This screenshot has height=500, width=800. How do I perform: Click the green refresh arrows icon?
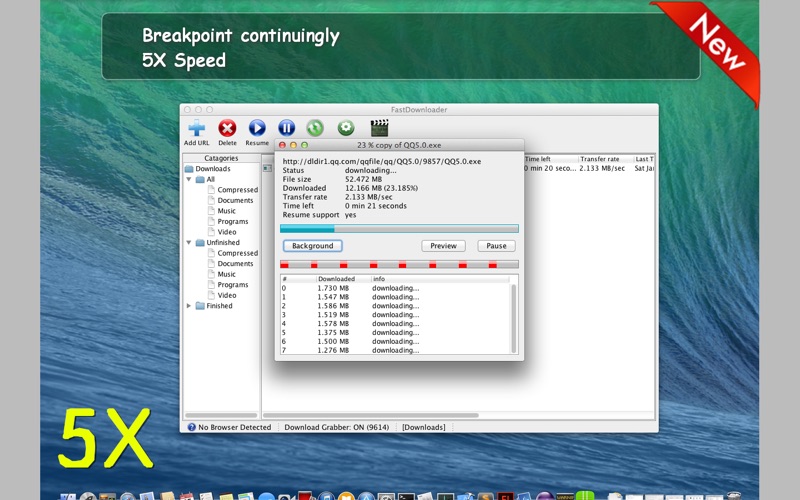point(315,128)
